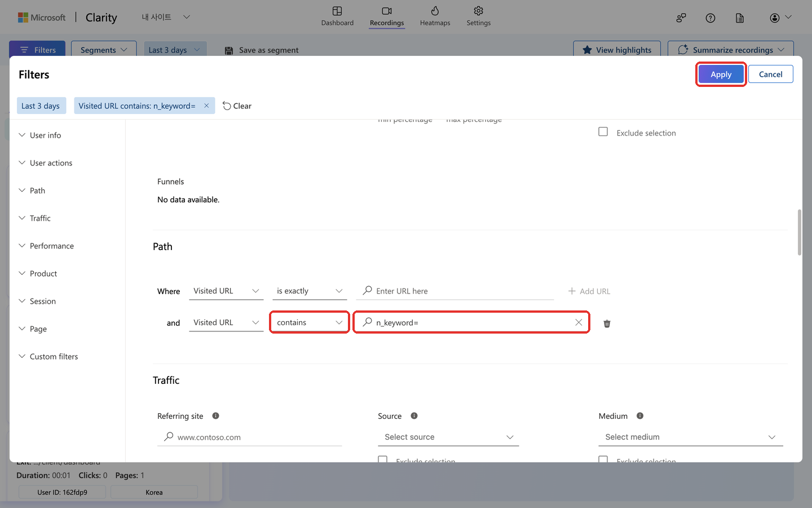Open the 'is exactly' match type dropdown
Image resolution: width=812 pixels, height=508 pixels.
pos(310,291)
